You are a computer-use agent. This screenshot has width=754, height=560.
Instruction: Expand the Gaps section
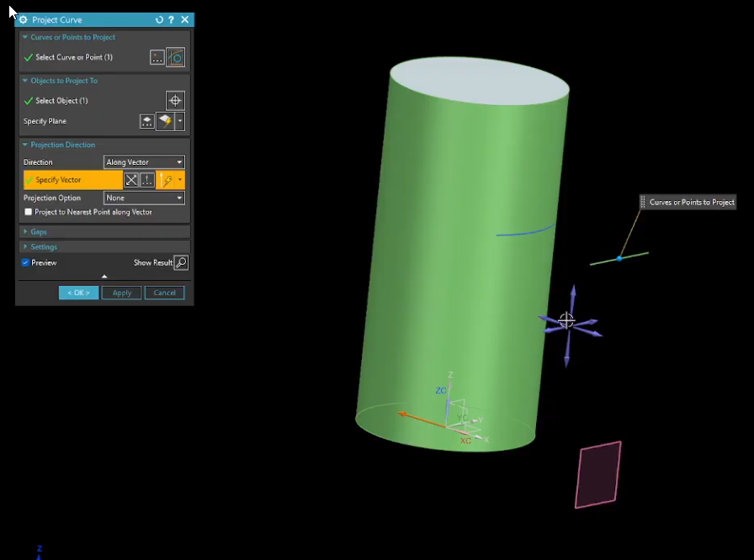click(x=25, y=231)
